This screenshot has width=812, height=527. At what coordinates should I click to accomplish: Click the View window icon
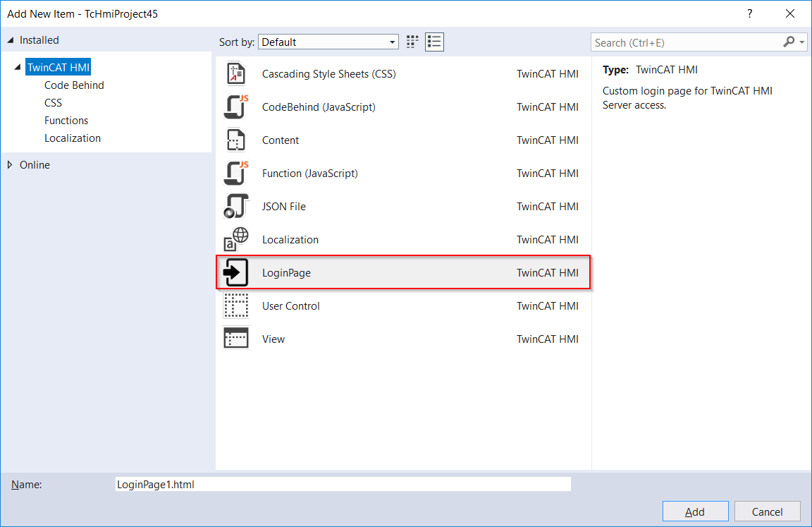(x=236, y=339)
